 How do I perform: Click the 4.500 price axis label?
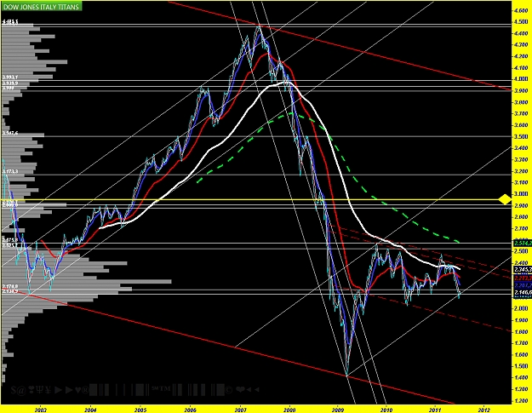tap(521, 22)
